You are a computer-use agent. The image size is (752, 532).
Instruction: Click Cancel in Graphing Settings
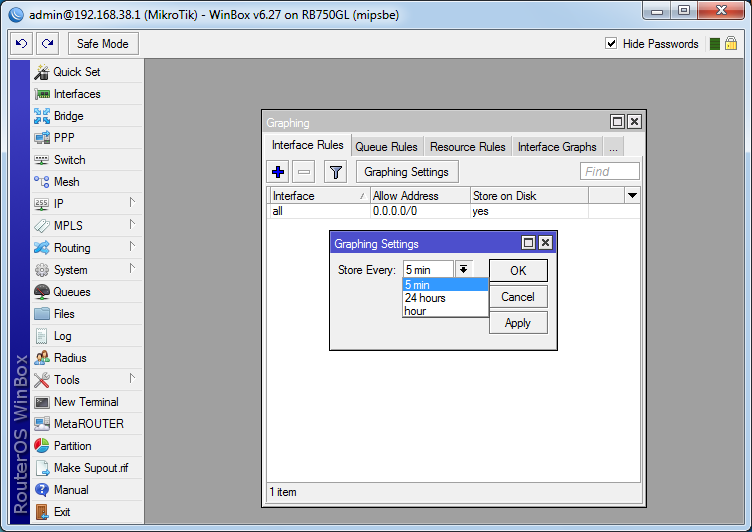(518, 297)
